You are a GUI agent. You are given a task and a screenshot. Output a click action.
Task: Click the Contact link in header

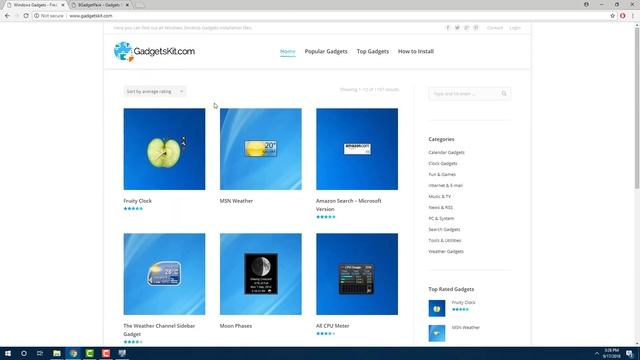coord(494,28)
